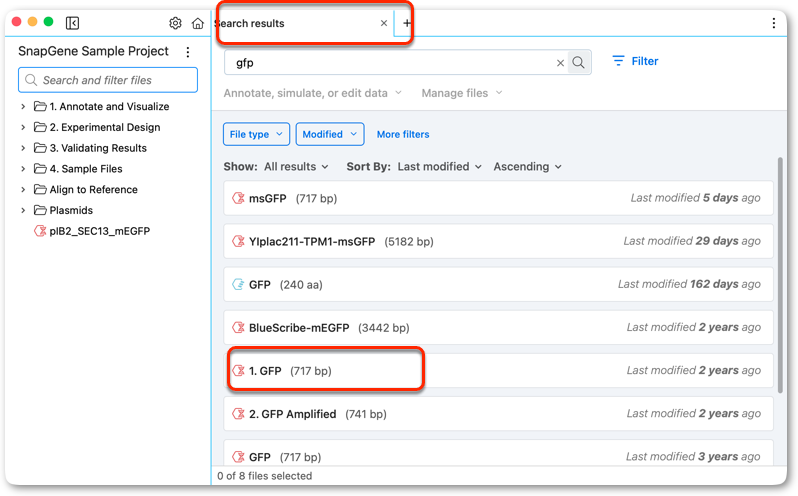This screenshot has height=496, width=798.
Task: Close the Search results tab
Action: (x=384, y=23)
